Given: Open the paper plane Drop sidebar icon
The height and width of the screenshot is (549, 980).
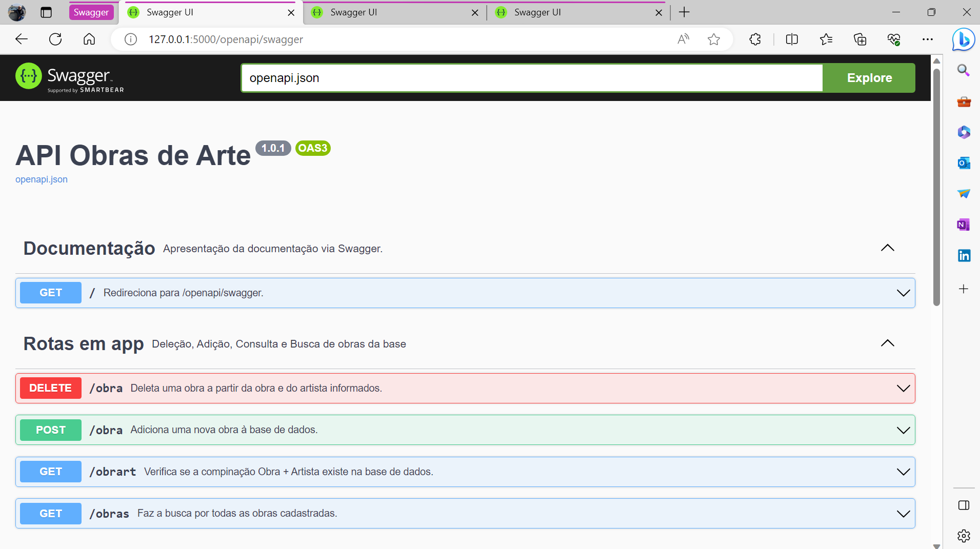Looking at the screenshot, I should pyautogui.click(x=964, y=194).
